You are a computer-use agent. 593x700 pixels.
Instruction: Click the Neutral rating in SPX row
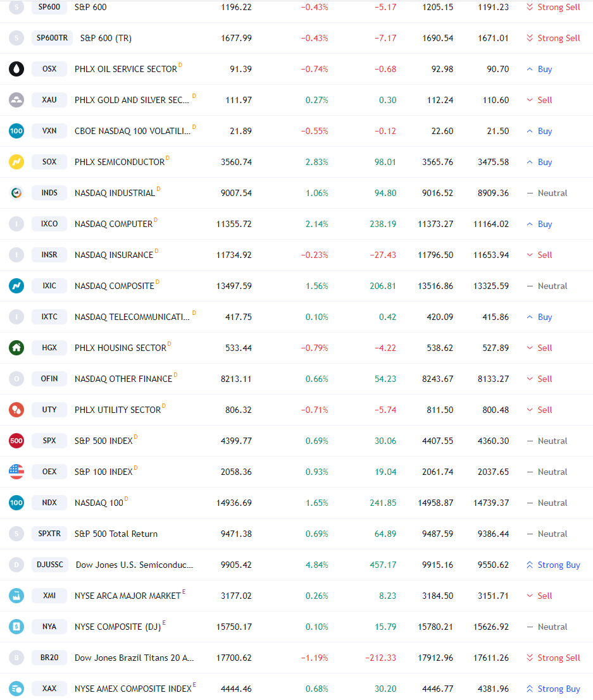pos(547,441)
